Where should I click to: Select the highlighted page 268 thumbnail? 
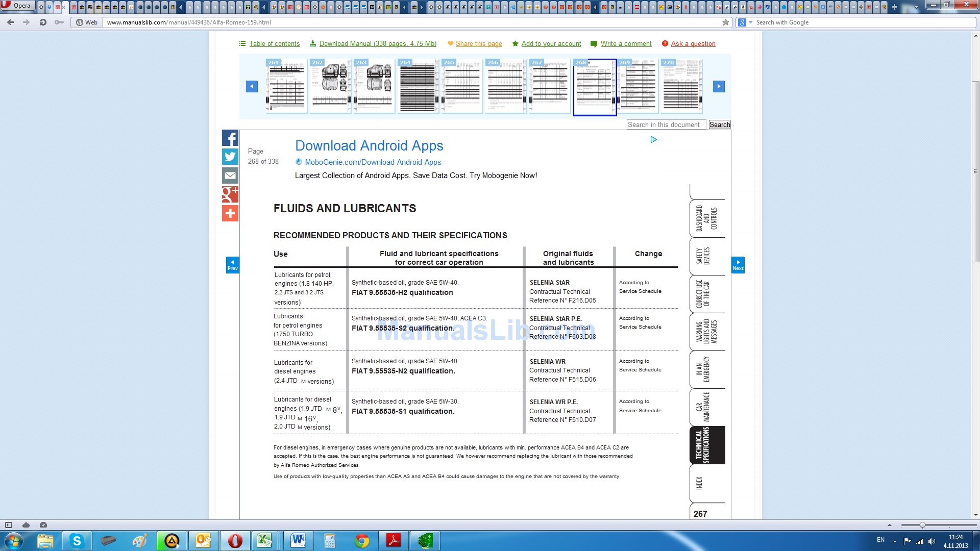click(x=595, y=87)
